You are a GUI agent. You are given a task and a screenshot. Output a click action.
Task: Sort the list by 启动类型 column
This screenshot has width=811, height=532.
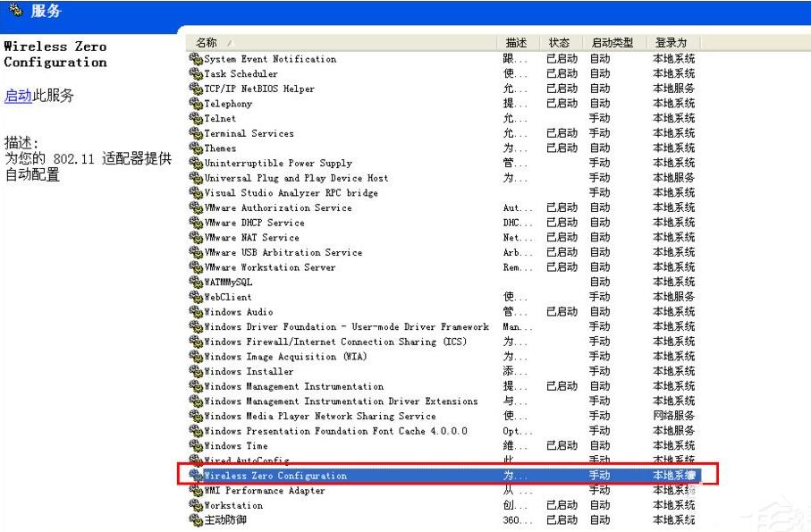(x=612, y=43)
